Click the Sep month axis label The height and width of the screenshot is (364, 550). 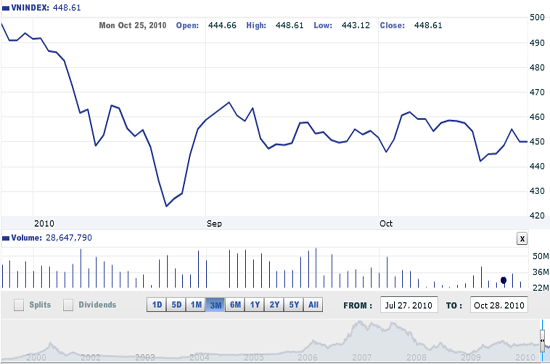pos(214,224)
